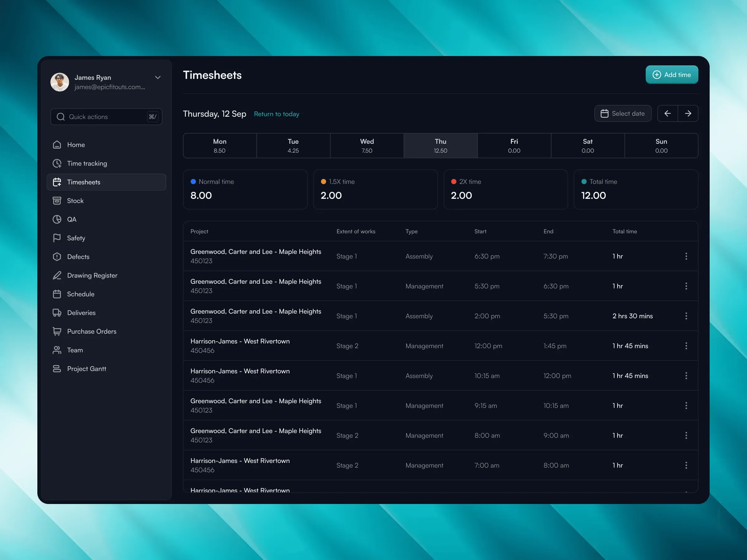Screen dimensions: 747x560
Task: Switch to the Mon 8.50 day tab
Action: click(x=220, y=146)
